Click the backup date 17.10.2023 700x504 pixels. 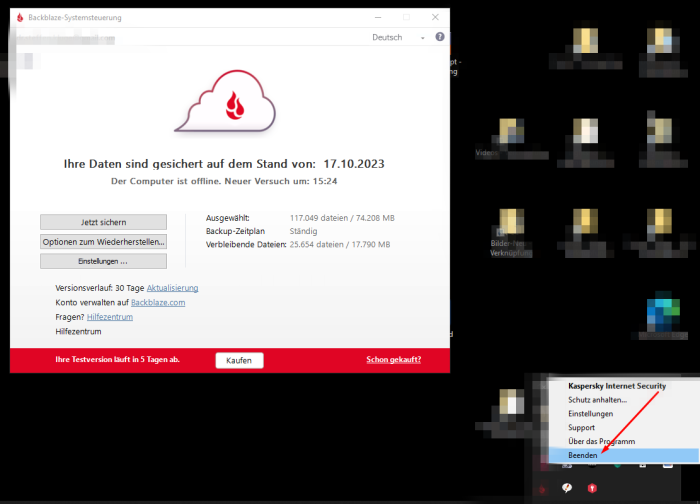coord(354,164)
